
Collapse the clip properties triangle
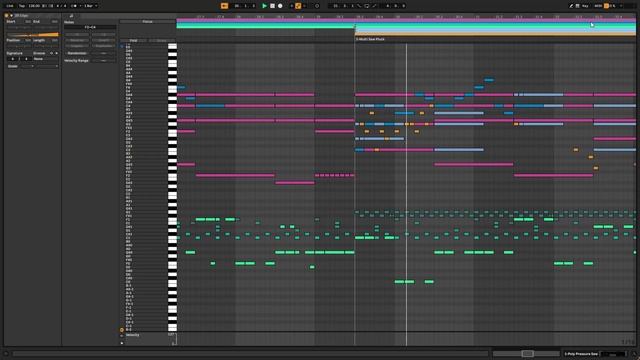pos(11,16)
